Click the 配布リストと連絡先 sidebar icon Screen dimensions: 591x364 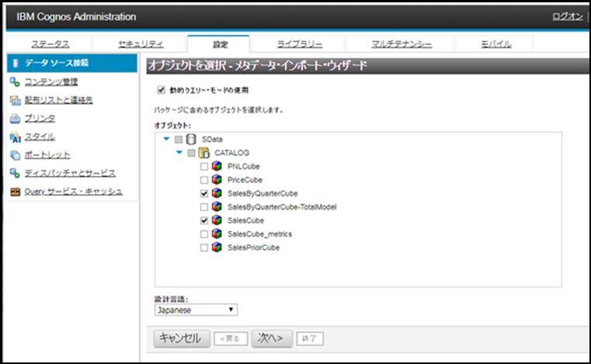(15, 100)
